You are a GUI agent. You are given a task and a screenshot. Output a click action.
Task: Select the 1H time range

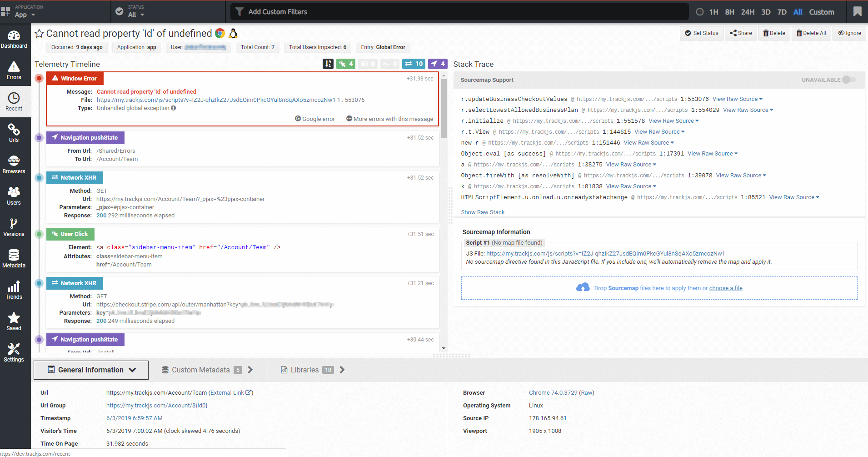click(714, 12)
